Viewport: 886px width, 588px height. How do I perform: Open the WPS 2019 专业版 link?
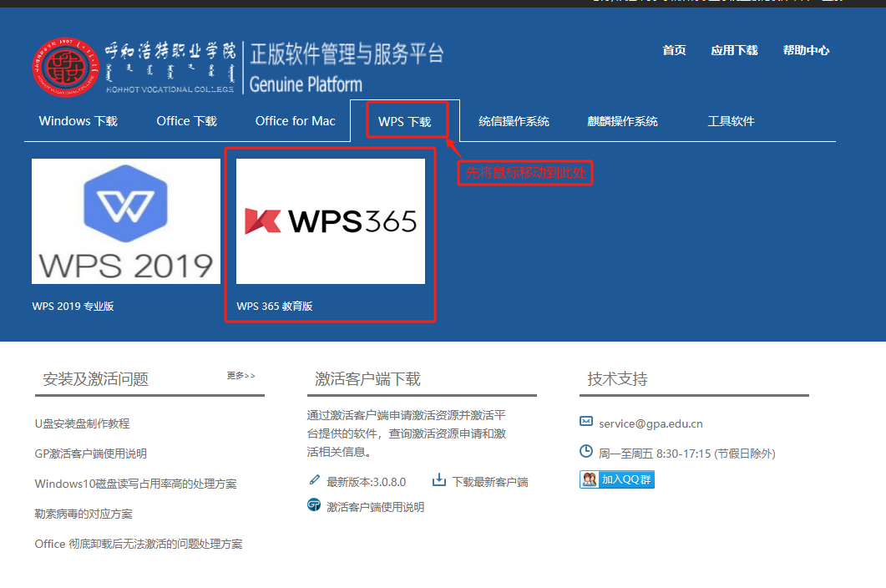pos(73,306)
